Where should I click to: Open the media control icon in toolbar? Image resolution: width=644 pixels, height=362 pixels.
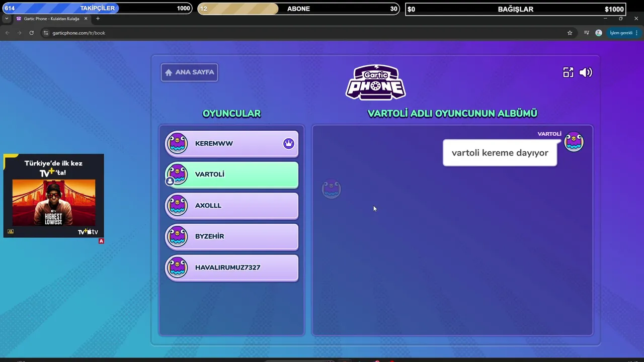(587, 33)
